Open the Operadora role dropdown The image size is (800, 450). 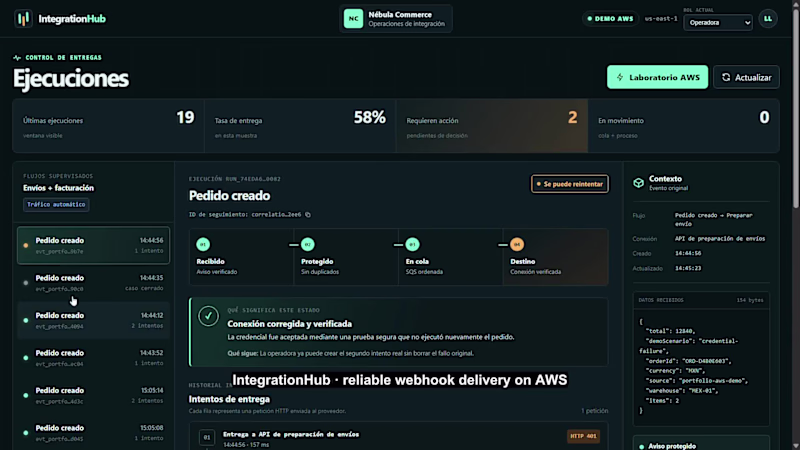[717, 22]
